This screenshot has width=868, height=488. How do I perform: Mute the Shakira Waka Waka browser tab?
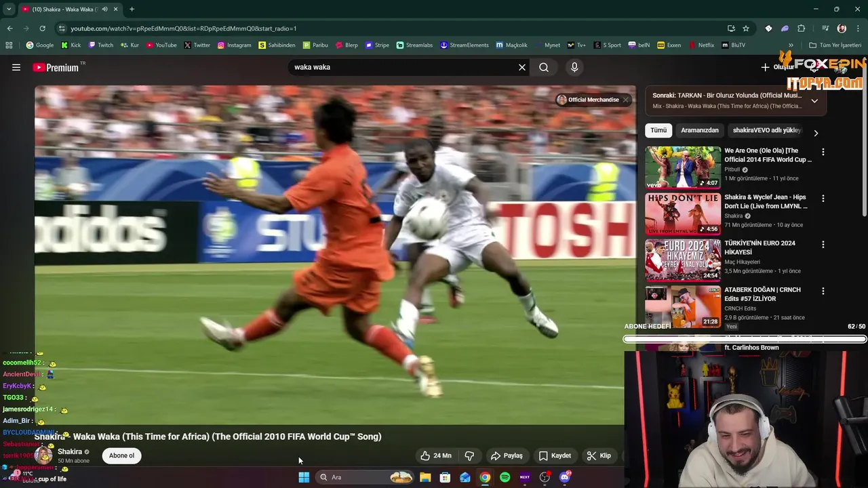click(x=104, y=9)
